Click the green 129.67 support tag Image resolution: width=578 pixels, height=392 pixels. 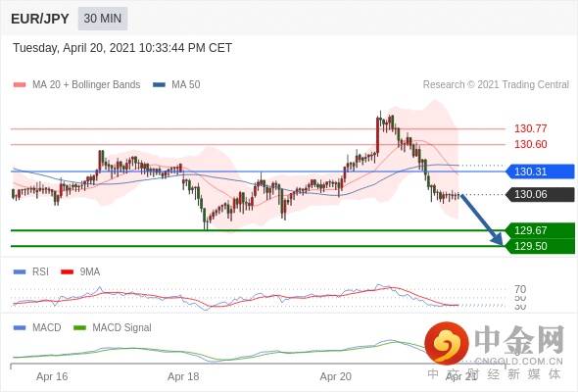click(x=540, y=230)
